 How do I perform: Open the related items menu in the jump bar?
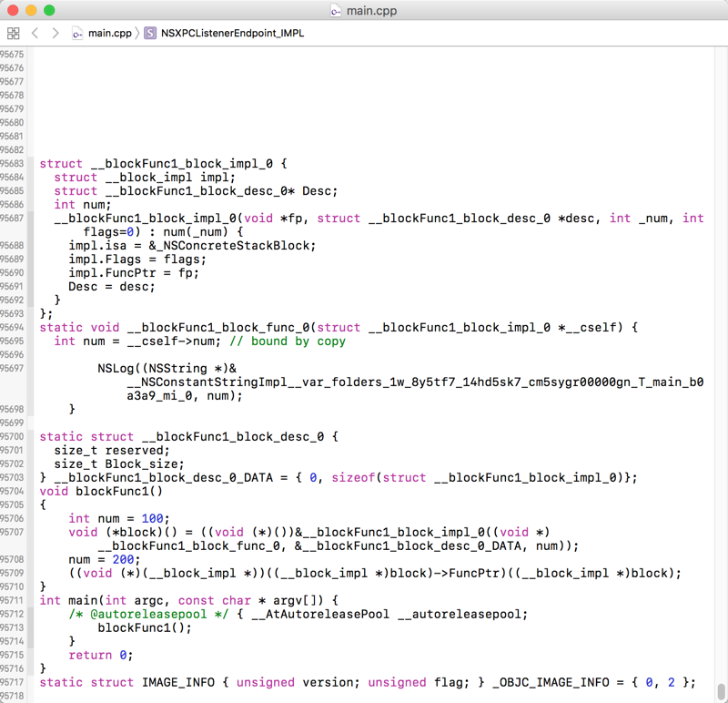point(13,32)
